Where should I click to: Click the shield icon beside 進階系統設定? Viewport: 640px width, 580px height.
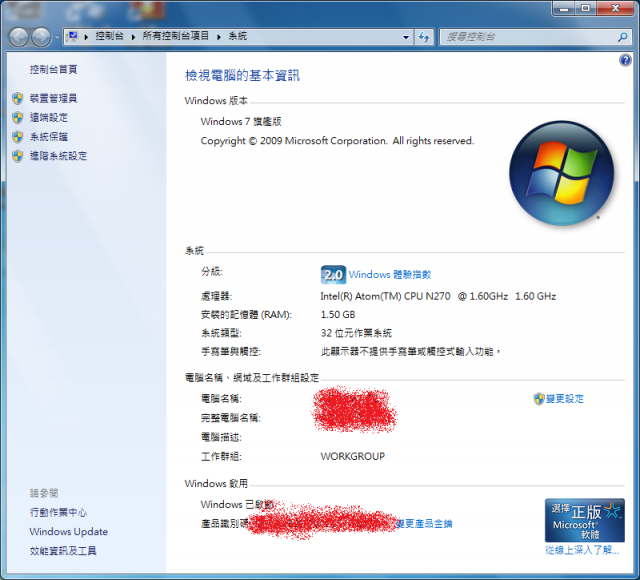pos(18,156)
